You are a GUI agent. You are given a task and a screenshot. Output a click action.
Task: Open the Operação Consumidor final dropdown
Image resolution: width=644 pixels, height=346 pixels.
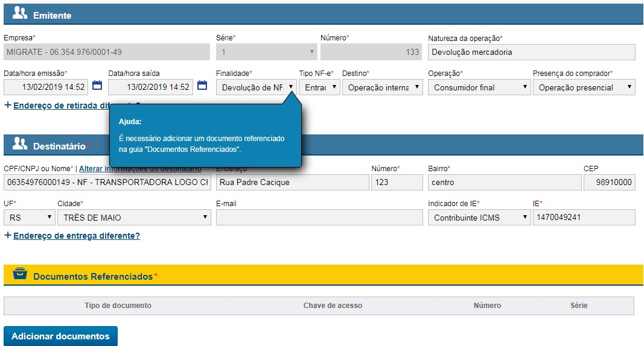coord(479,87)
